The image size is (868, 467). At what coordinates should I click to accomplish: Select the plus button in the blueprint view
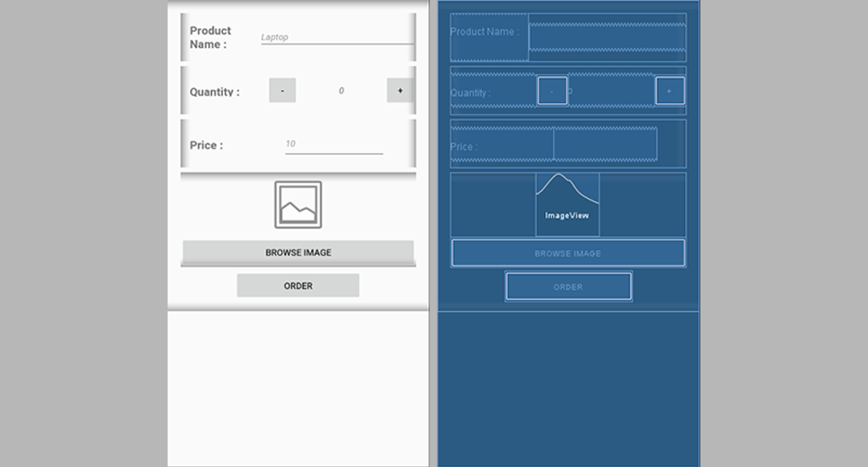(668, 90)
